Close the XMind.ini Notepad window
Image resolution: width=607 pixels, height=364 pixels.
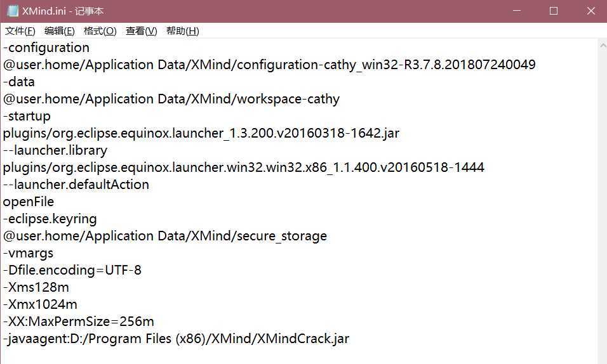coord(590,11)
